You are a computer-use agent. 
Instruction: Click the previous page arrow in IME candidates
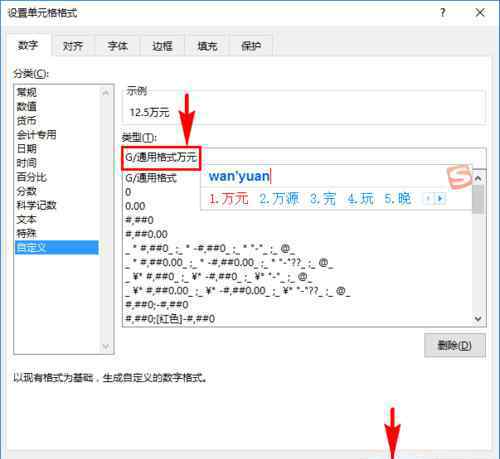(428, 199)
